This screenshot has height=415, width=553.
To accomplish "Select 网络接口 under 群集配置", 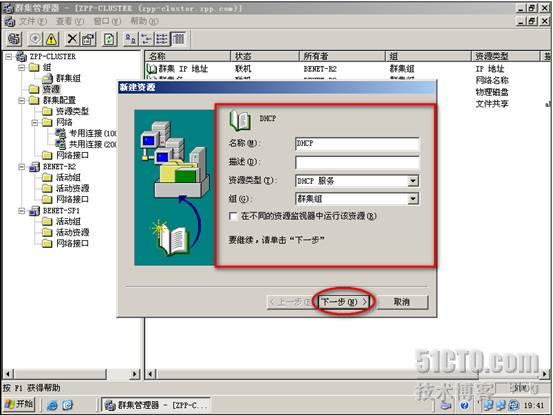I will (72, 155).
